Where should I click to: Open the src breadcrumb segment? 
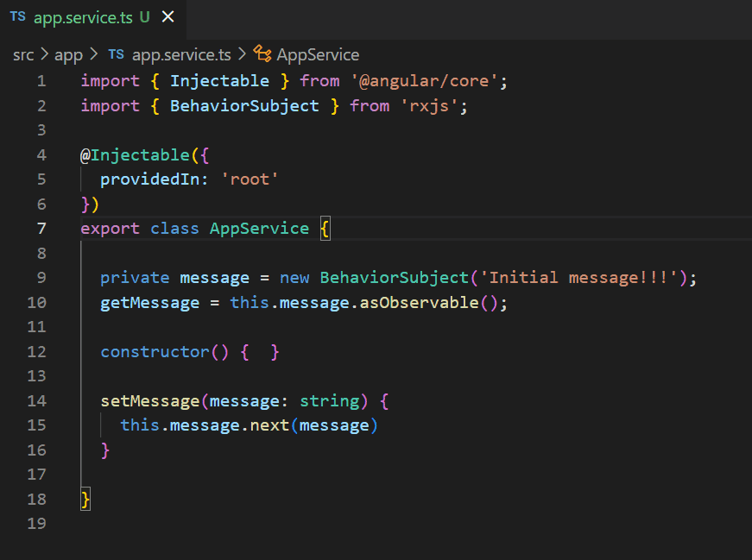coord(23,55)
